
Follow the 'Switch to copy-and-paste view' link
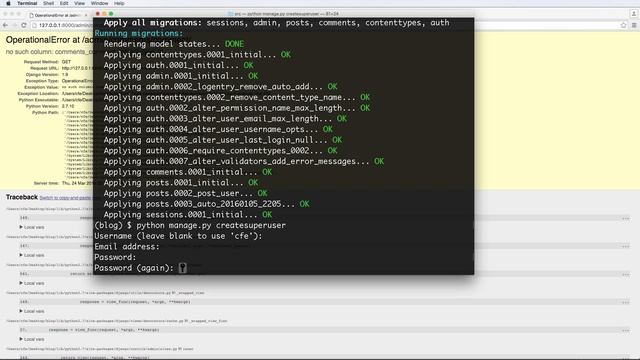(66, 198)
